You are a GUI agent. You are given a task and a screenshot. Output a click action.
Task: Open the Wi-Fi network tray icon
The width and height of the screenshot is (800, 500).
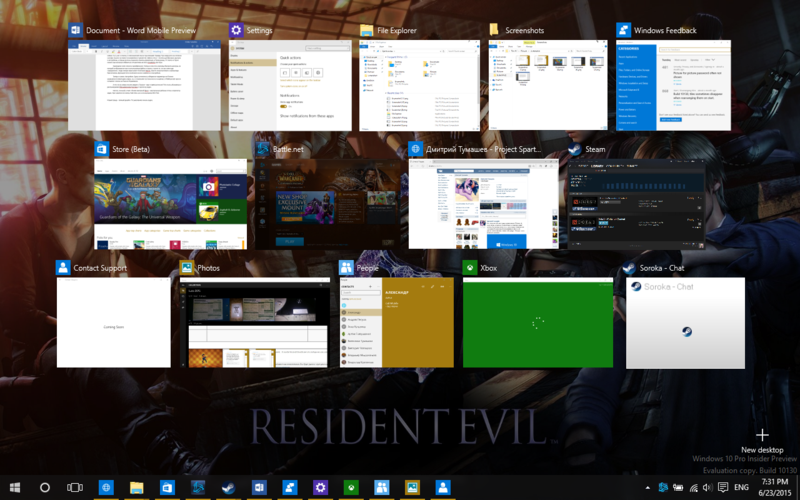(x=693, y=488)
